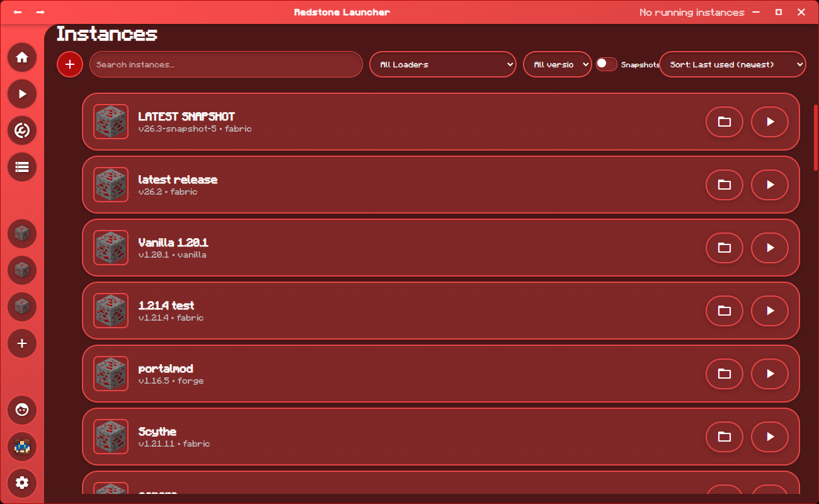Open the stacked-bars list icon in sidebar
This screenshot has height=504, width=819.
click(22, 167)
